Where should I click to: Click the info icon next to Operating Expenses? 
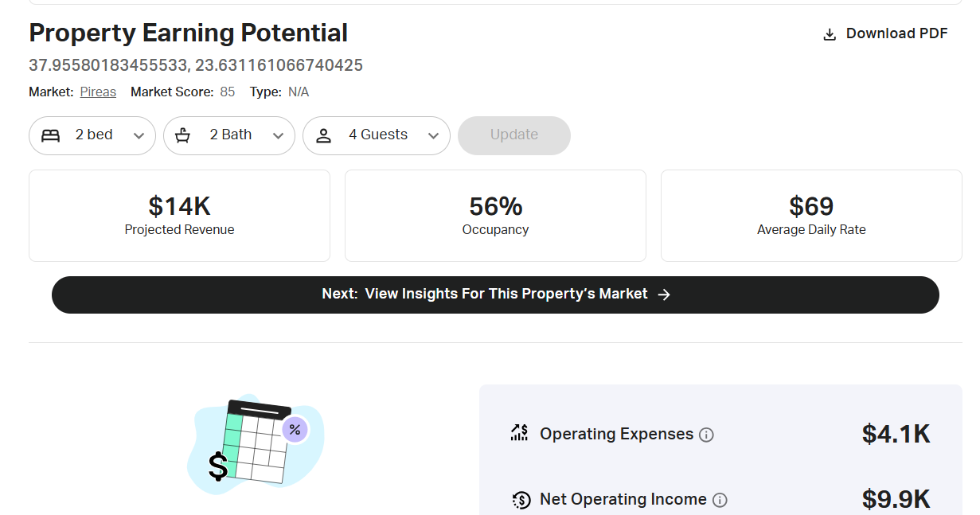[x=706, y=435]
